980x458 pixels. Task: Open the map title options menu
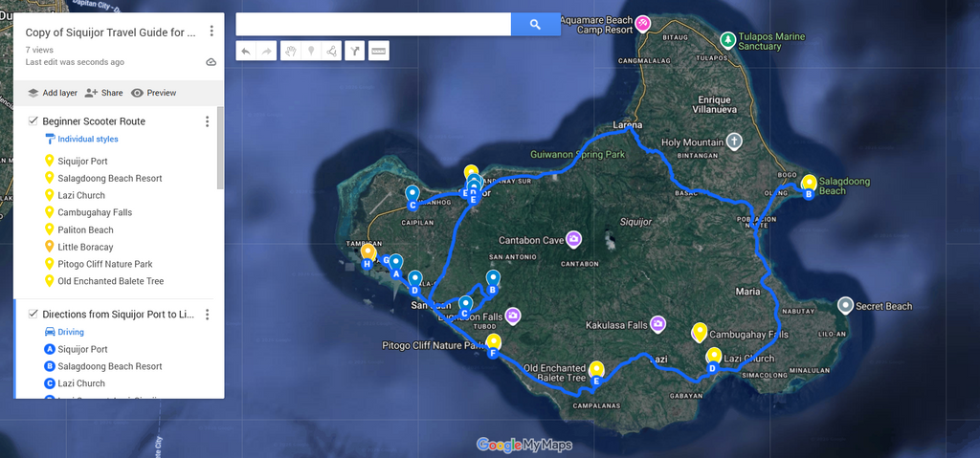(212, 31)
